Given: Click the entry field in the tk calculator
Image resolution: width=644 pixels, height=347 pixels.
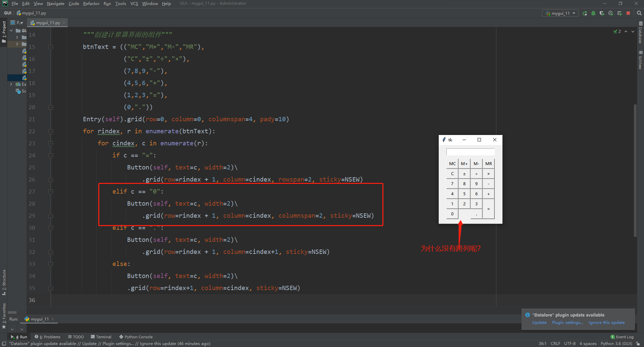Looking at the screenshot, I should [x=470, y=152].
